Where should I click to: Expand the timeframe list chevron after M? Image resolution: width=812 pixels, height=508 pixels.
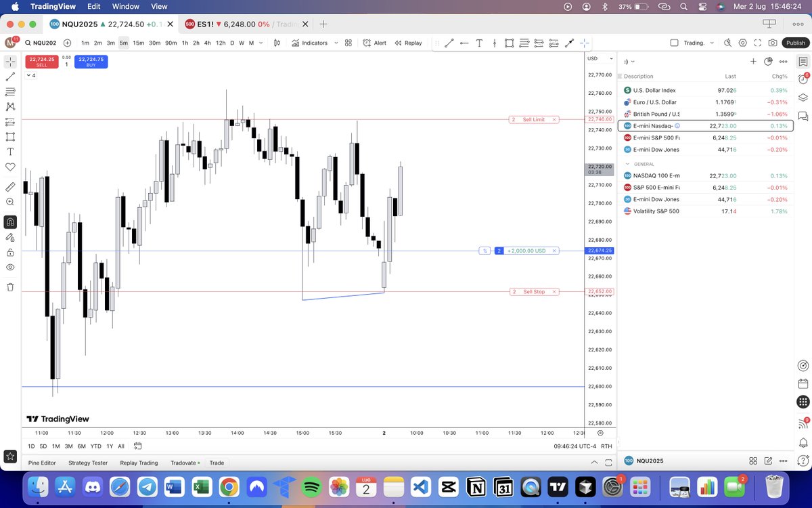[x=261, y=43]
